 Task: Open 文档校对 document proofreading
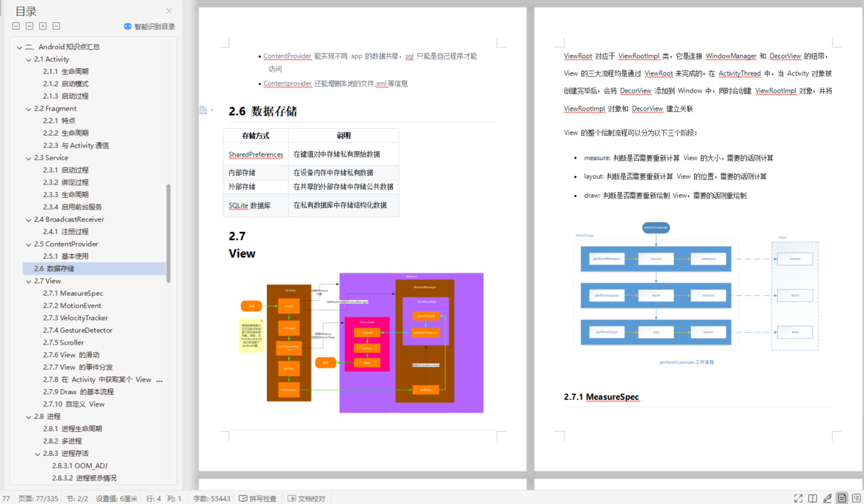click(x=306, y=498)
